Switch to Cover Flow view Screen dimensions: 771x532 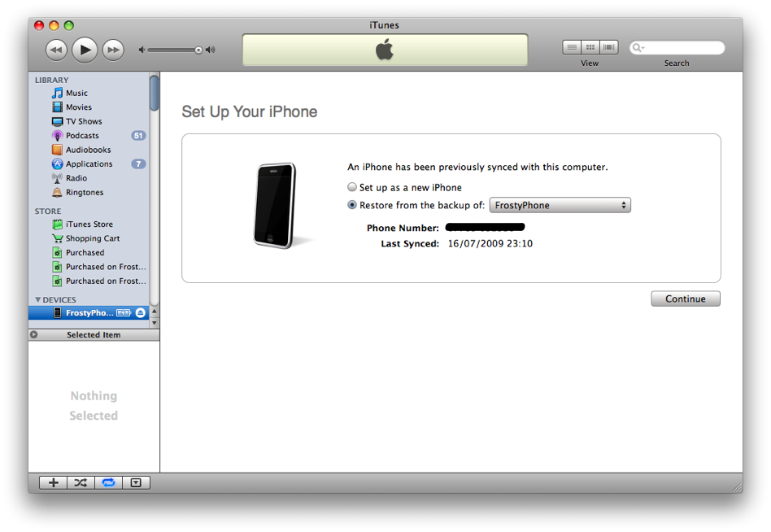(608, 47)
